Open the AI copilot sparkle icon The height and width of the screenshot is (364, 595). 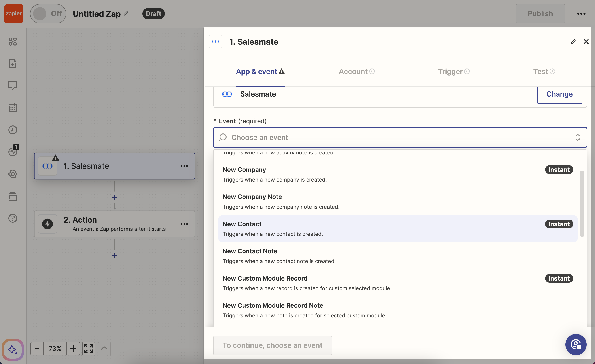point(13,349)
